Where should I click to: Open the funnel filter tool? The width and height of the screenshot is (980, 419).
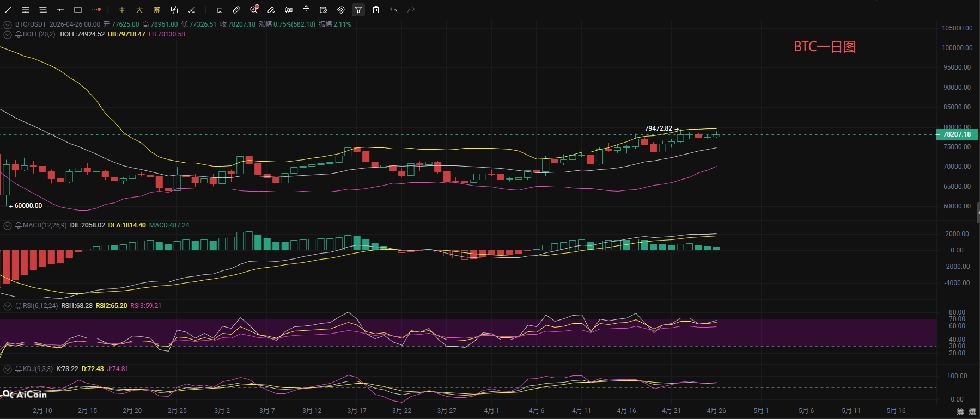tap(358, 10)
